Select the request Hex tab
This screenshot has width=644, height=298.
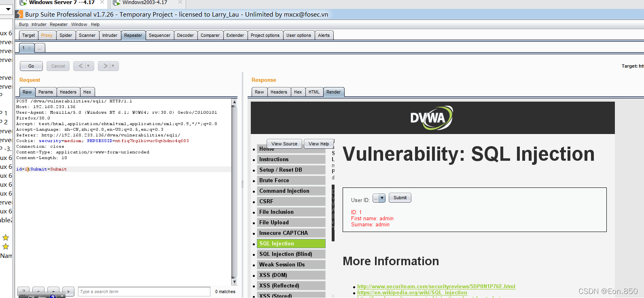point(87,92)
